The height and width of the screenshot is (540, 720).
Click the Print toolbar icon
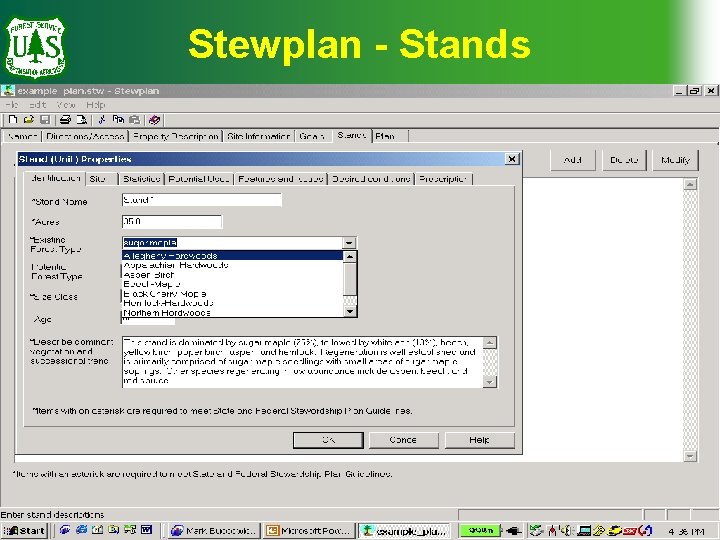[65, 120]
